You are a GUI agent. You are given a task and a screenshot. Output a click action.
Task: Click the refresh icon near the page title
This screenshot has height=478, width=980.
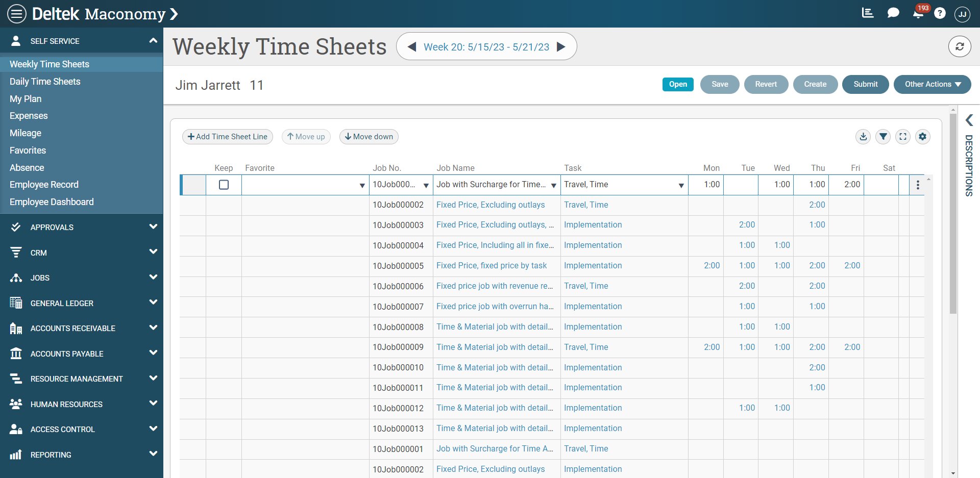click(x=960, y=46)
